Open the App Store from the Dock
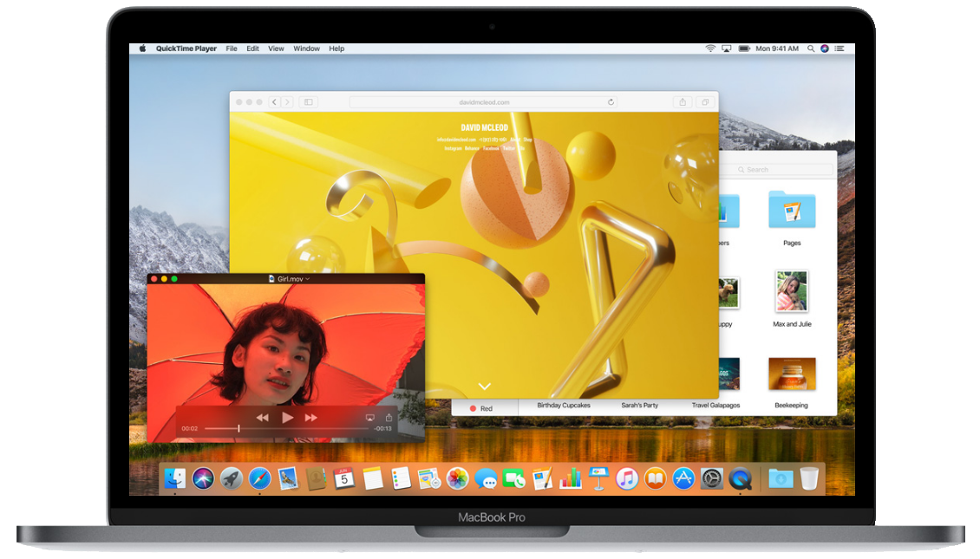The image size is (980, 559). [683, 478]
